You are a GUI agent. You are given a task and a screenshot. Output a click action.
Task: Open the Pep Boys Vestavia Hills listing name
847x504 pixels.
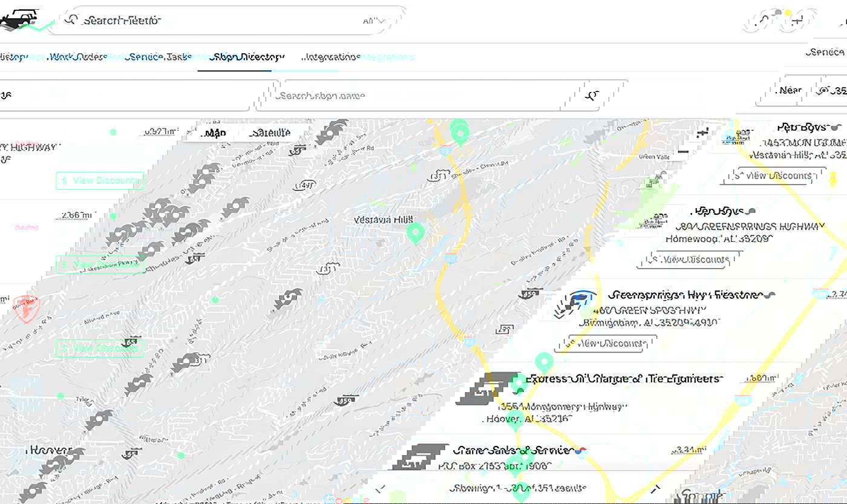[802, 127]
